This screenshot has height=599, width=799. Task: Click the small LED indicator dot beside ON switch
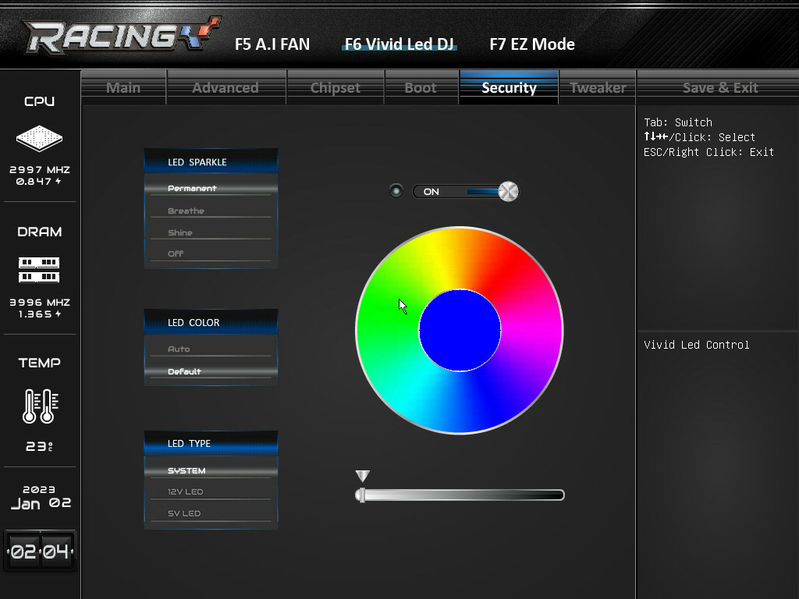point(396,191)
